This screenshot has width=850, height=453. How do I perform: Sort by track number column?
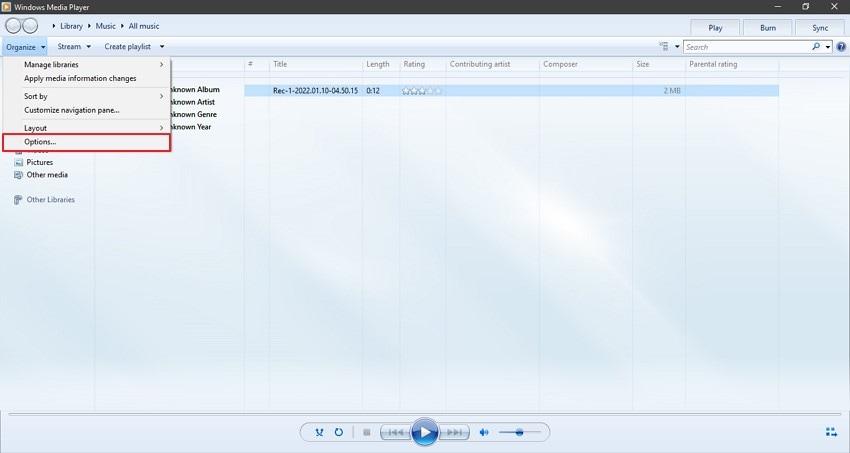coord(256,64)
